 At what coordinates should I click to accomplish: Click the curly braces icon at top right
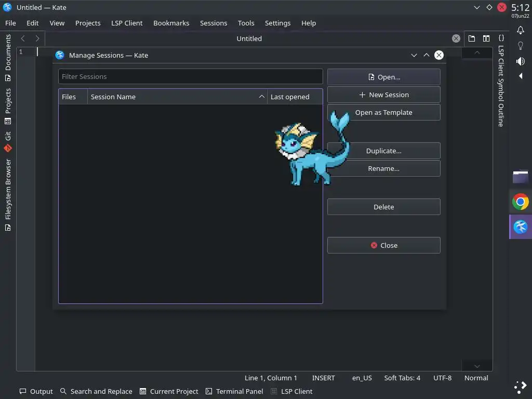pos(501,37)
